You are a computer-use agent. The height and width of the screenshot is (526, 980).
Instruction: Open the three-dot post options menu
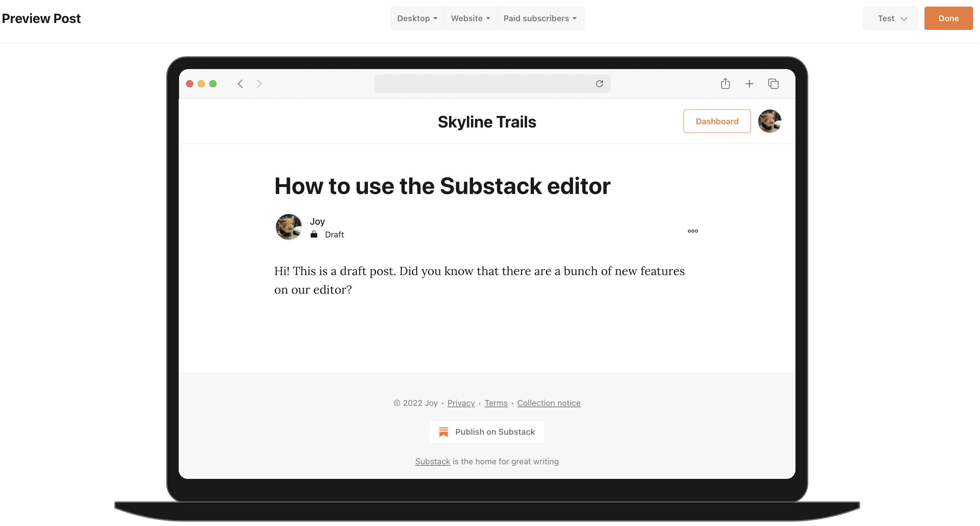693,231
